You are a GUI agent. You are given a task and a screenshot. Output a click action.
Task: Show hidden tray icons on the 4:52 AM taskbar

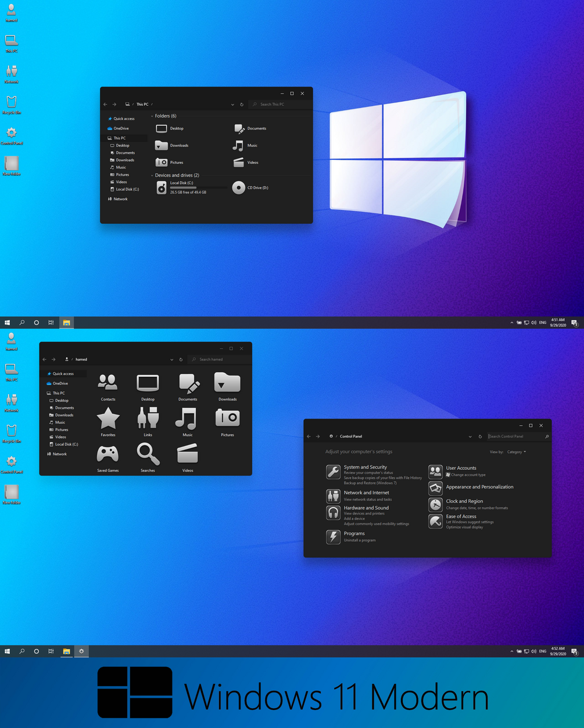[x=512, y=651]
